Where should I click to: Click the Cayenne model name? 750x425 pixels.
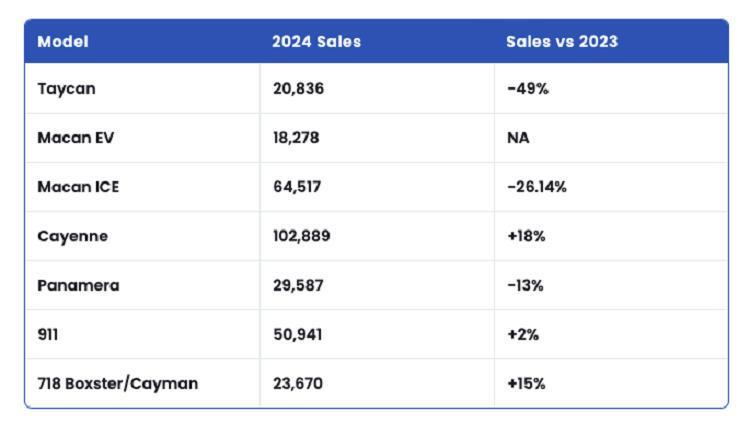pos(72,236)
